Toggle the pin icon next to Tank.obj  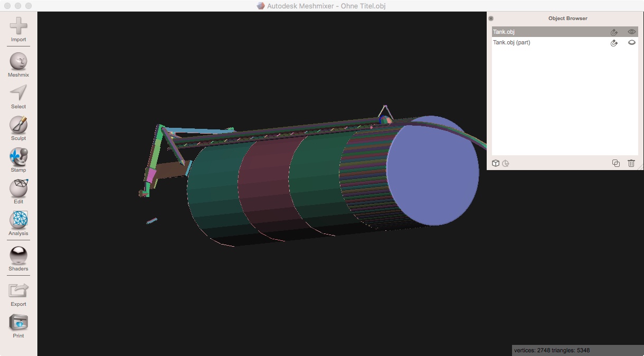coord(614,32)
